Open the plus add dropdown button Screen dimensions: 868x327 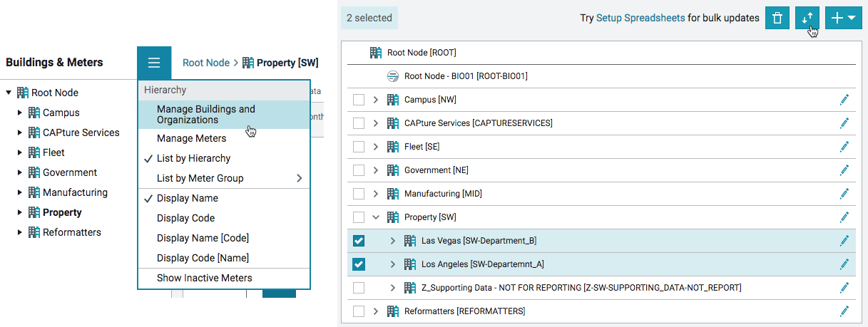(844, 18)
